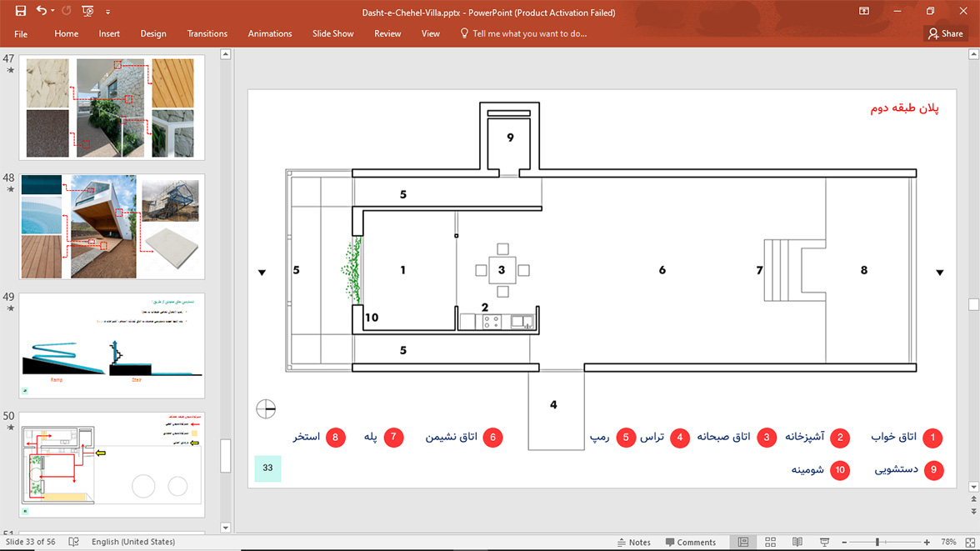
Task: Click the red legend circle number 8
Action: pyautogui.click(x=335, y=438)
